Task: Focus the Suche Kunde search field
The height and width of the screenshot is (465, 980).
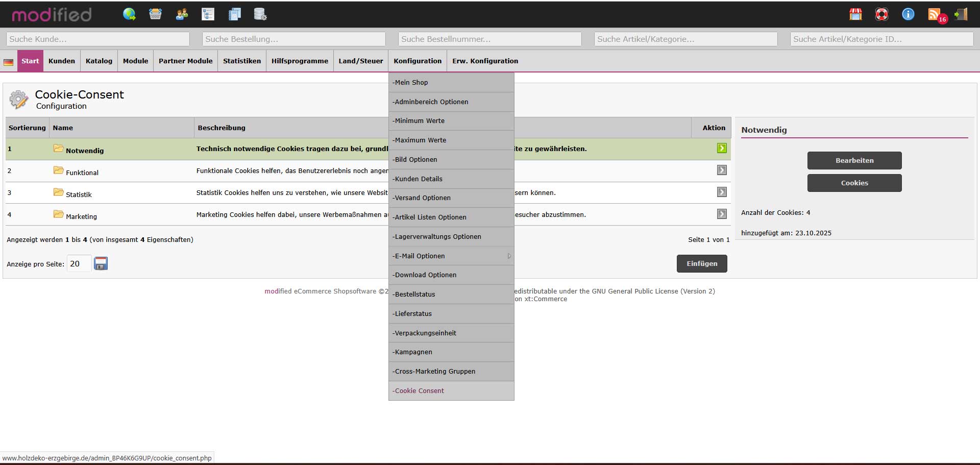Action: point(97,39)
